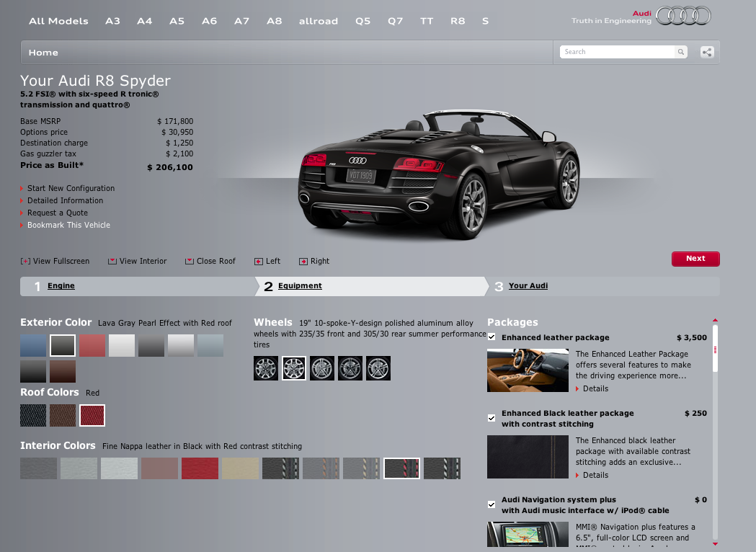The image size is (756, 552).
Task: Pick the brown roof color swatch
Action: pos(63,416)
